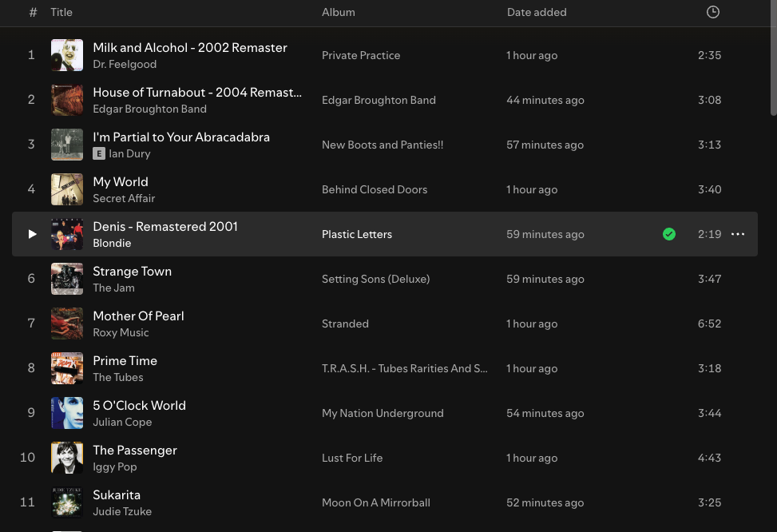The height and width of the screenshot is (532, 777).
Task: Select the My World track title
Action: coord(121,182)
